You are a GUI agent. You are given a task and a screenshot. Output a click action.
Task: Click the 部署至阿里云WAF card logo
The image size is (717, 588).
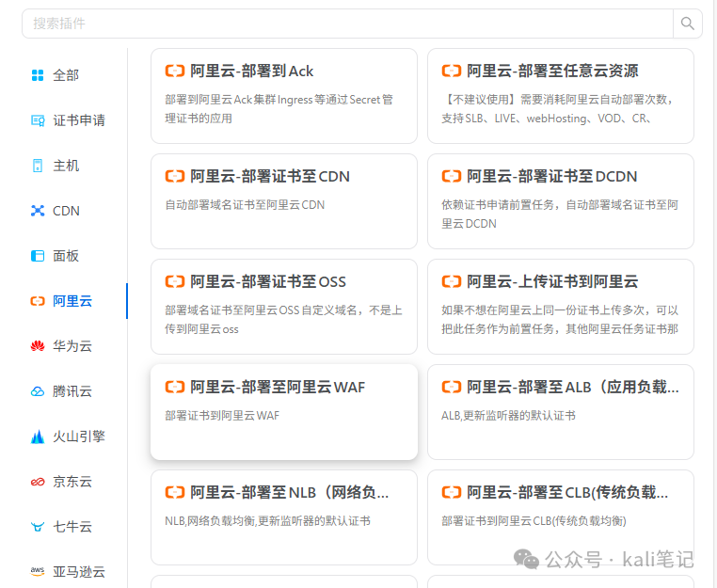(x=175, y=388)
